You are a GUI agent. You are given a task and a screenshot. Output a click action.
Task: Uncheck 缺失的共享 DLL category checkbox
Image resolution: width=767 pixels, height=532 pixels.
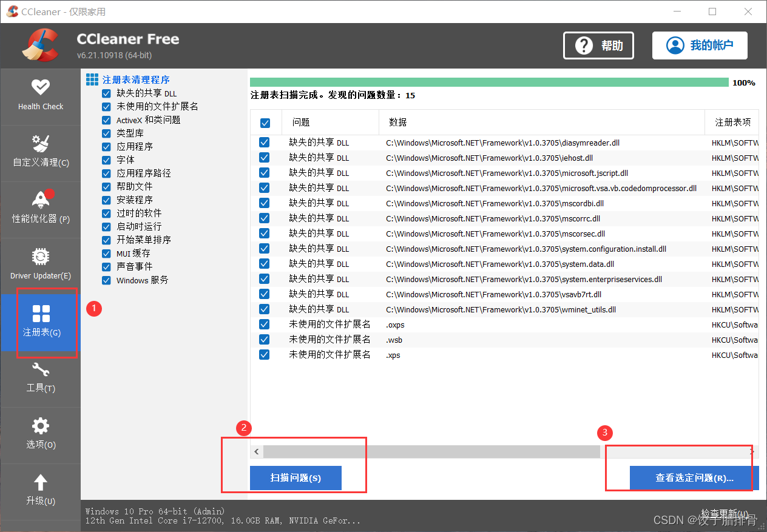coord(106,93)
